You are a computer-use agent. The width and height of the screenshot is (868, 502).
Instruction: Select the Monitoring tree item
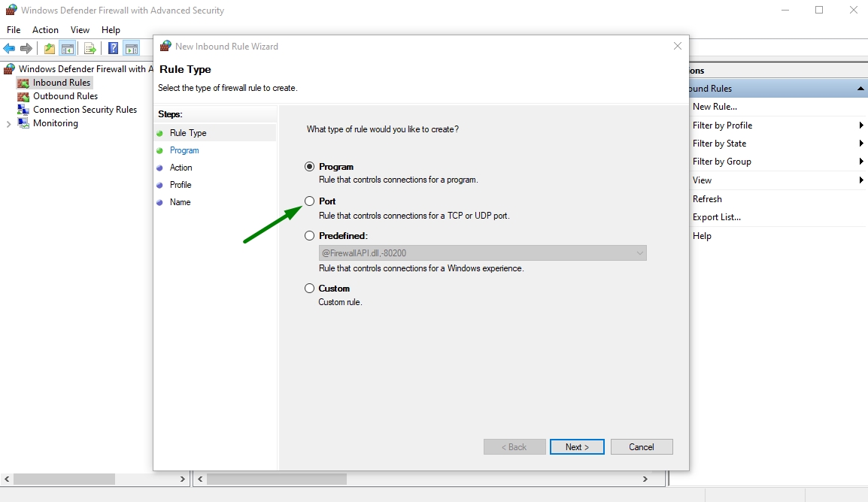pos(56,123)
